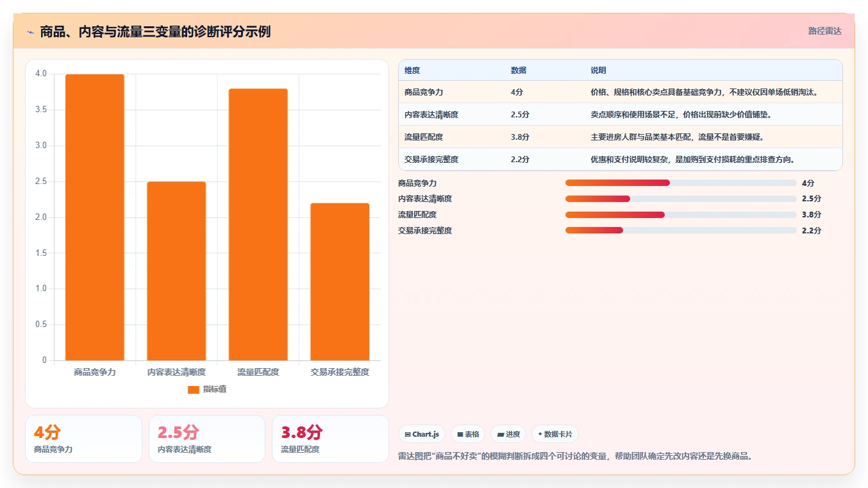Click the 路径雷达 label in the header
The width and height of the screenshot is (868, 488).
pyautogui.click(x=824, y=31)
